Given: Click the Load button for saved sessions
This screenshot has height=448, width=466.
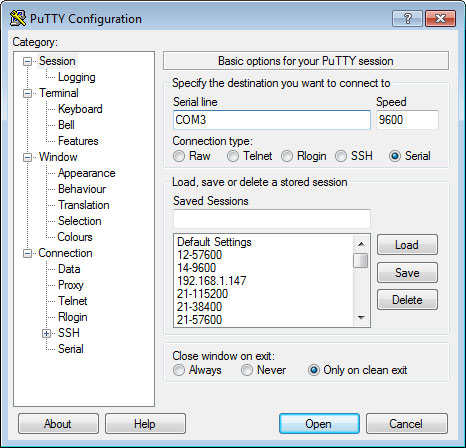Looking at the screenshot, I should pos(407,245).
